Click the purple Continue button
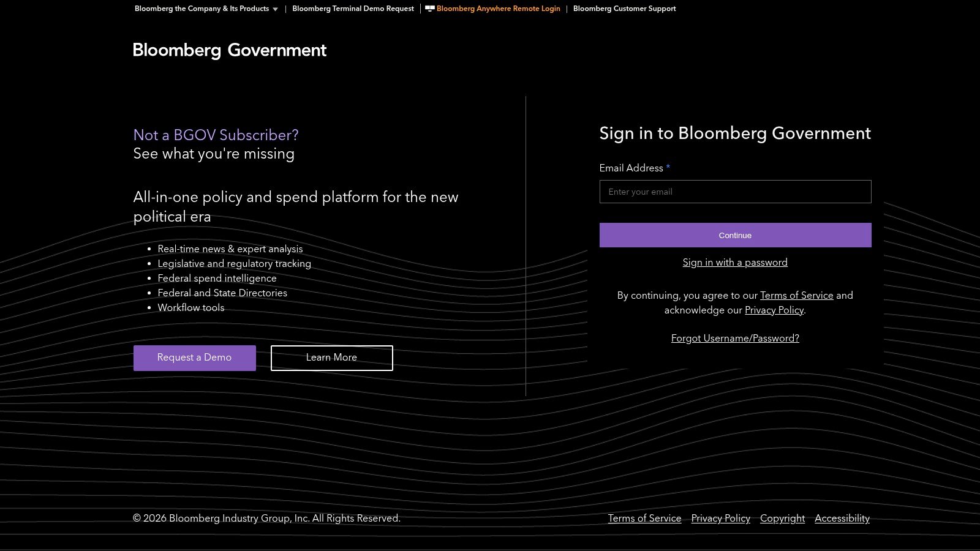The height and width of the screenshot is (551, 980). click(735, 235)
